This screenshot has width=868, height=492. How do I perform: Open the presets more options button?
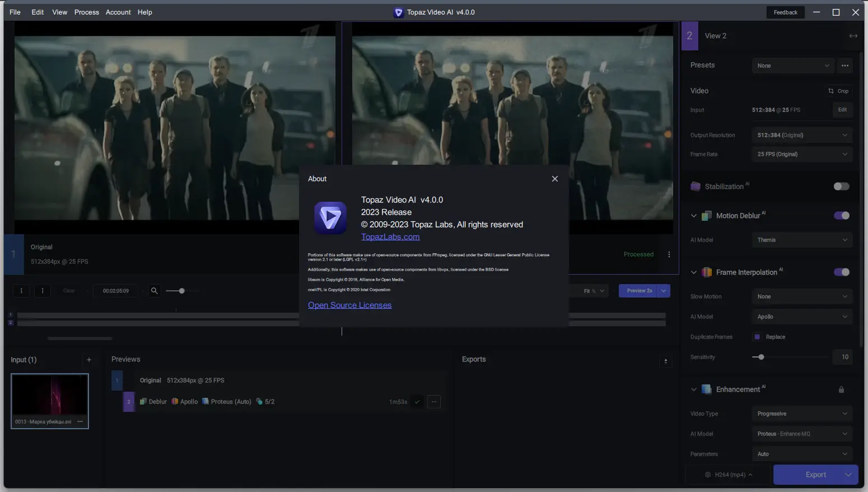tap(845, 66)
